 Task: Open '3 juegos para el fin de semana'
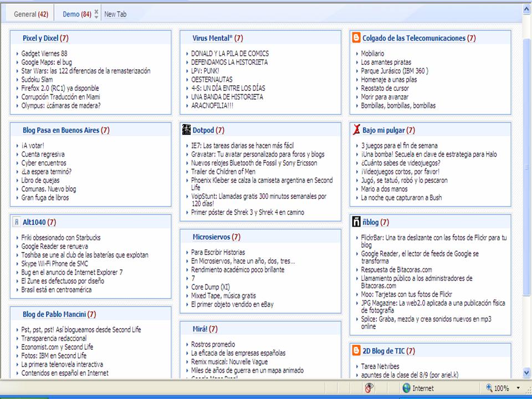pyautogui.click(x=400, y=146)
